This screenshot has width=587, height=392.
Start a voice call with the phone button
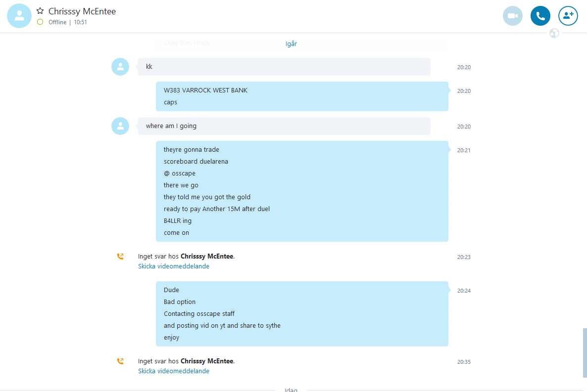[x=540, y=16]
